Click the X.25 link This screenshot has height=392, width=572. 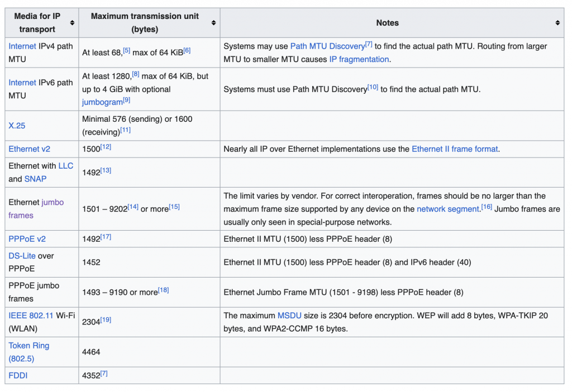(17, 126)
